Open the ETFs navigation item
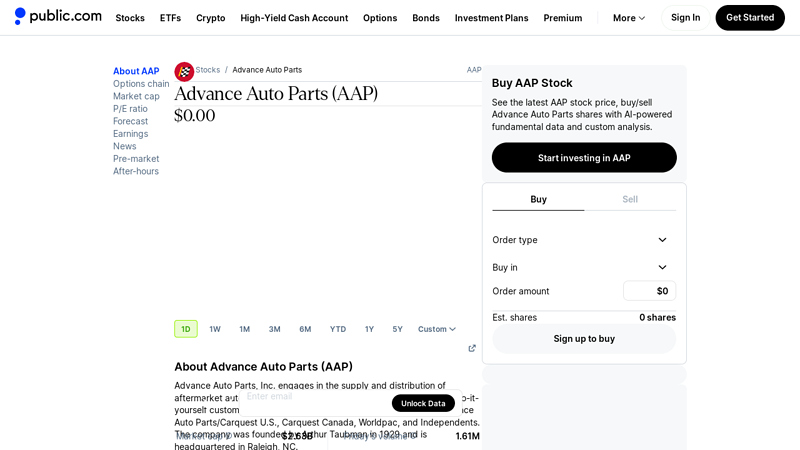The image size is (800, 450). click(170, 18)
